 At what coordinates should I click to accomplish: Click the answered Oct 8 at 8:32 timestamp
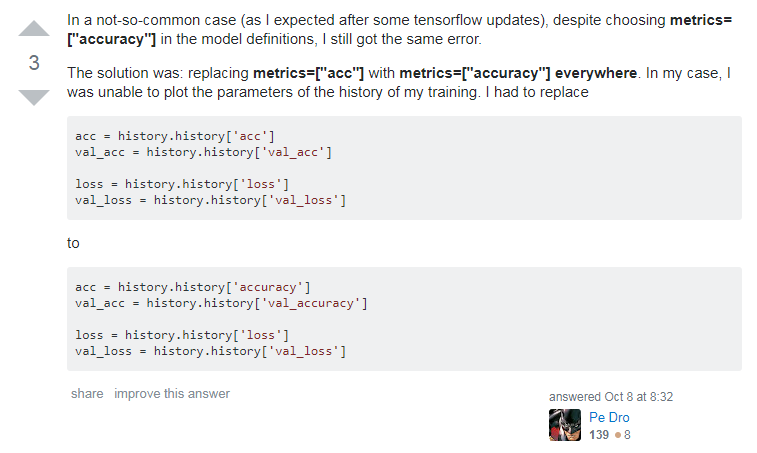(x=611, y=396)
